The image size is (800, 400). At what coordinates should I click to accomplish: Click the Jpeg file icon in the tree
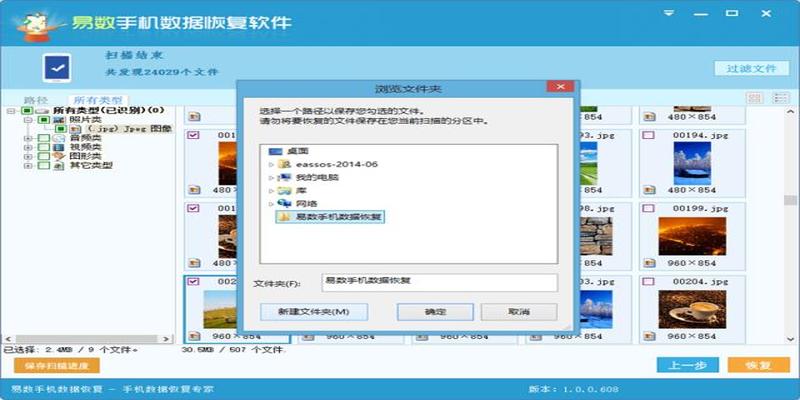coord(77,129)
